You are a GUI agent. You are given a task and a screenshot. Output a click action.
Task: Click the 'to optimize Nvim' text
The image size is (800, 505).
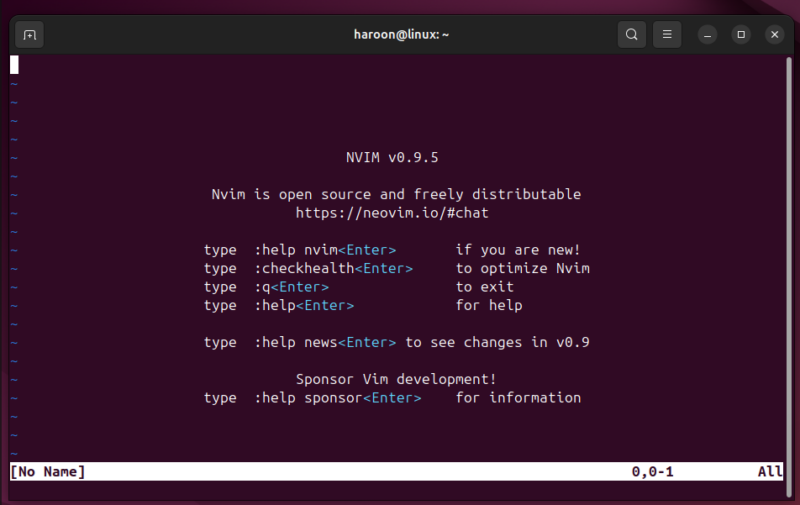522,268
